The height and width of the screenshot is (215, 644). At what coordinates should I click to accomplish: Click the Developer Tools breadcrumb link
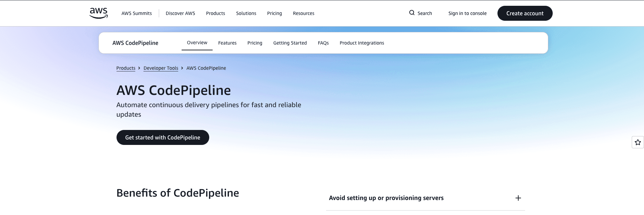pos(161,68)
